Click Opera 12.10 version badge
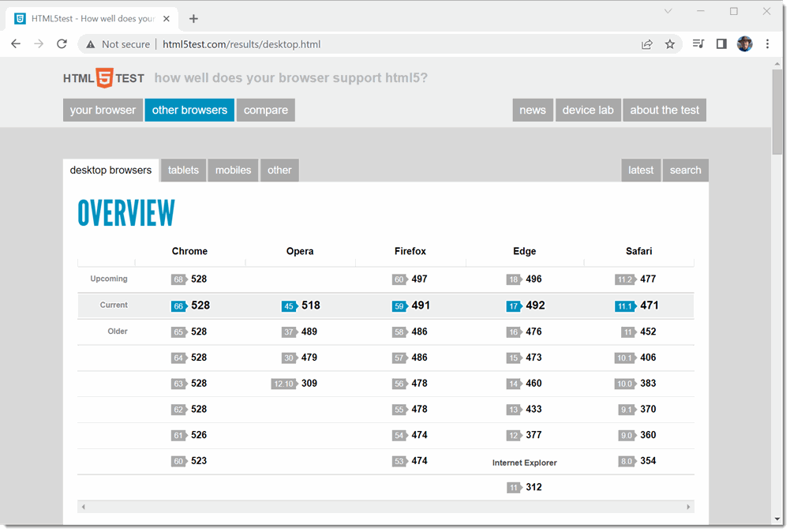790x532 pixels. (x=285, y=384)
